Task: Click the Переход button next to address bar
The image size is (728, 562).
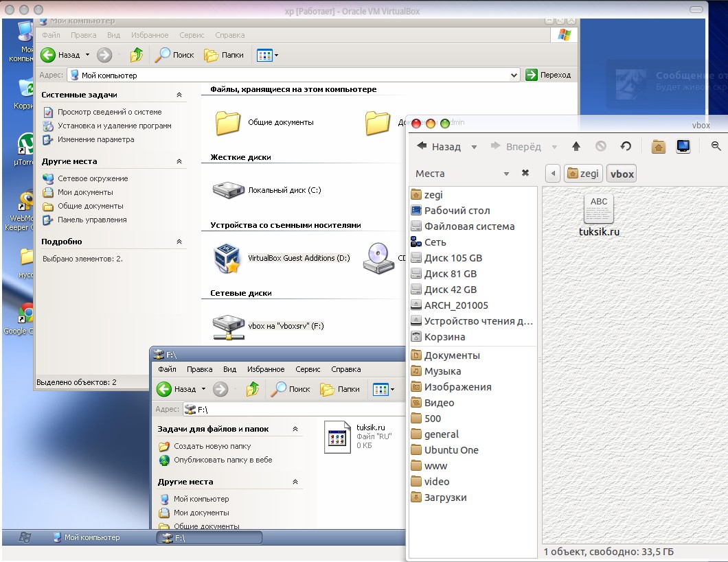Action: (x=548, y=75)
